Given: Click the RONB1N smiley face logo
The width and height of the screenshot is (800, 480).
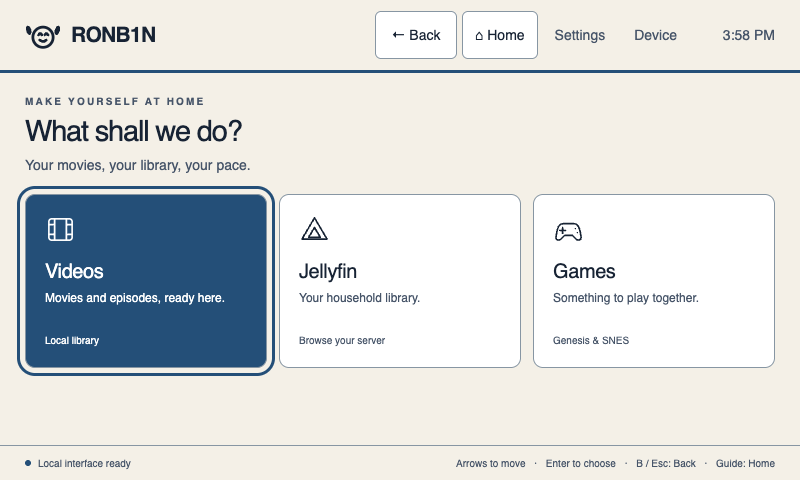Looking at the screenshot, I should coord(43,36).
